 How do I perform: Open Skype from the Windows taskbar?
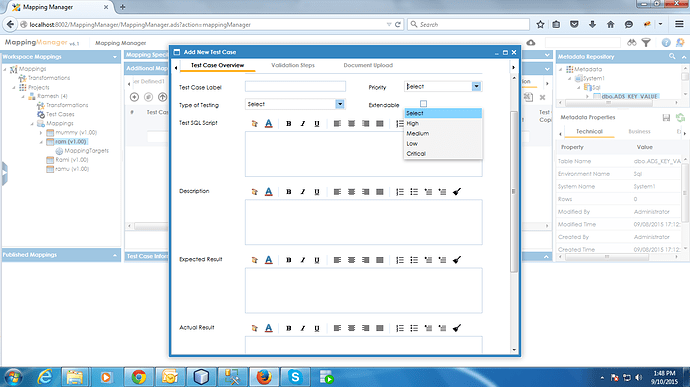(x=295, y=377)
